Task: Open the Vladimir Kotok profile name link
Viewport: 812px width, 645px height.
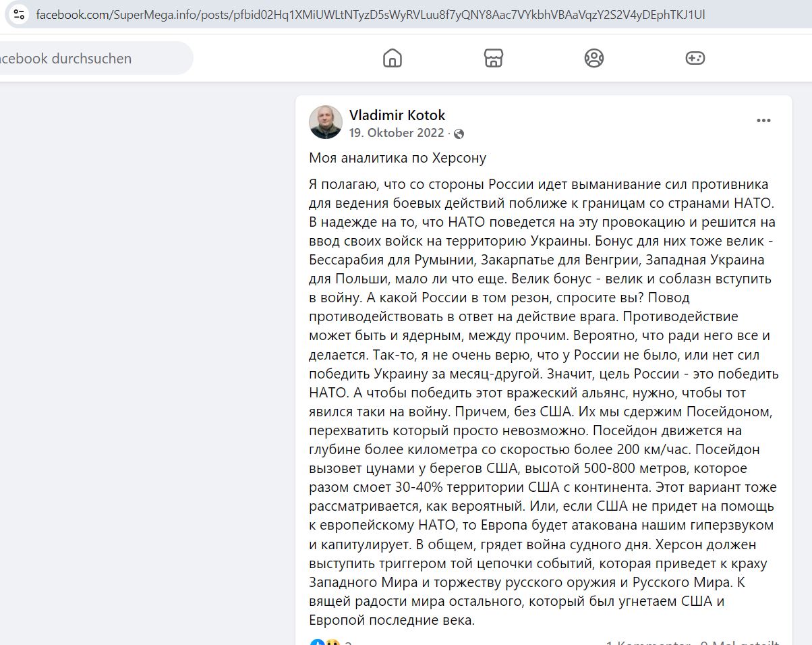Action: click(397, 115)
